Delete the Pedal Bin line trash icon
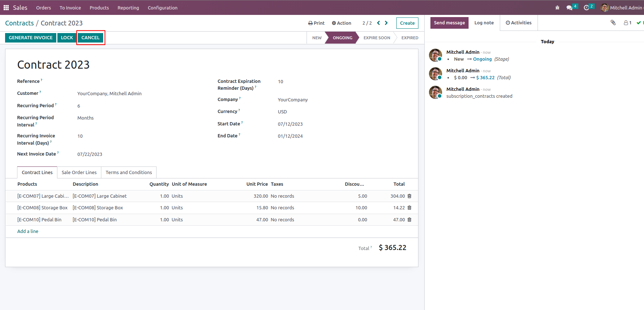This screenshot has width=644, height=310. coord(409,220)
